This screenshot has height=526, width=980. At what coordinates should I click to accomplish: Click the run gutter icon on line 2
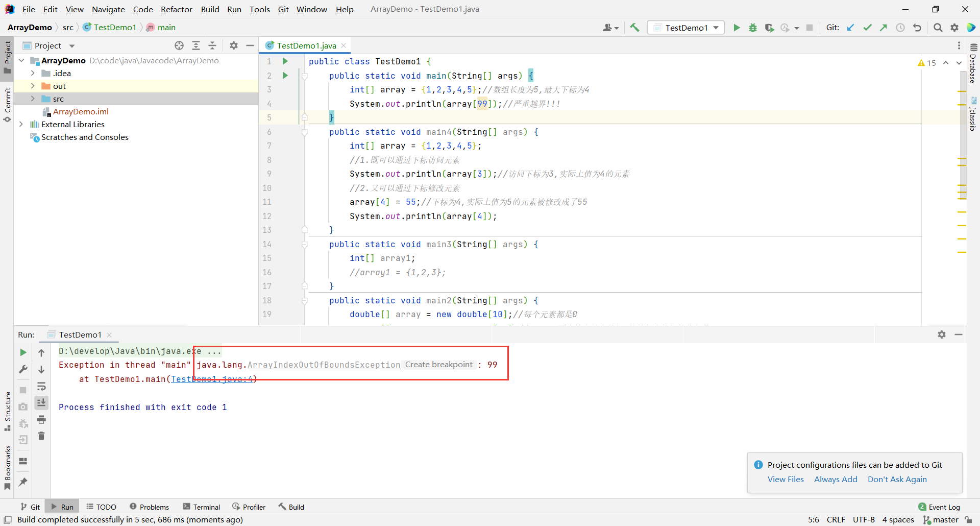[x=285, y=76]
